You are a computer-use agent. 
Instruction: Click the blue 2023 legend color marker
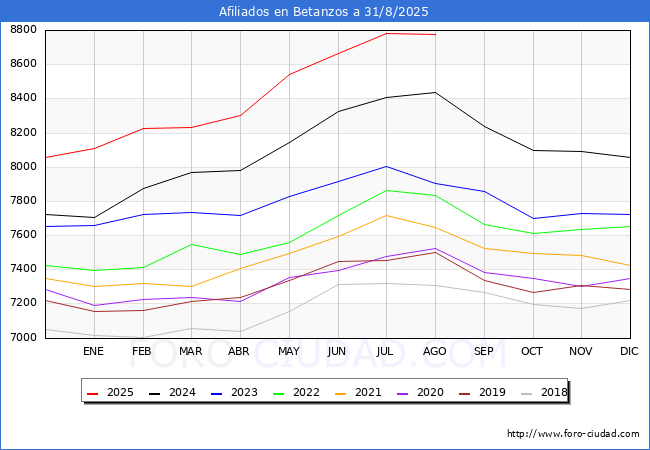pos(217,393)
